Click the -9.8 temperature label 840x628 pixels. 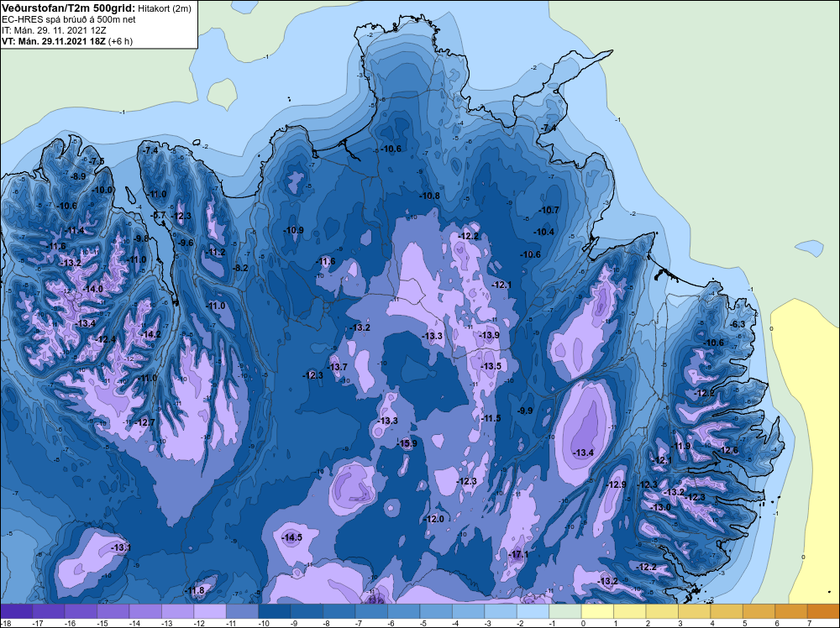141,238
